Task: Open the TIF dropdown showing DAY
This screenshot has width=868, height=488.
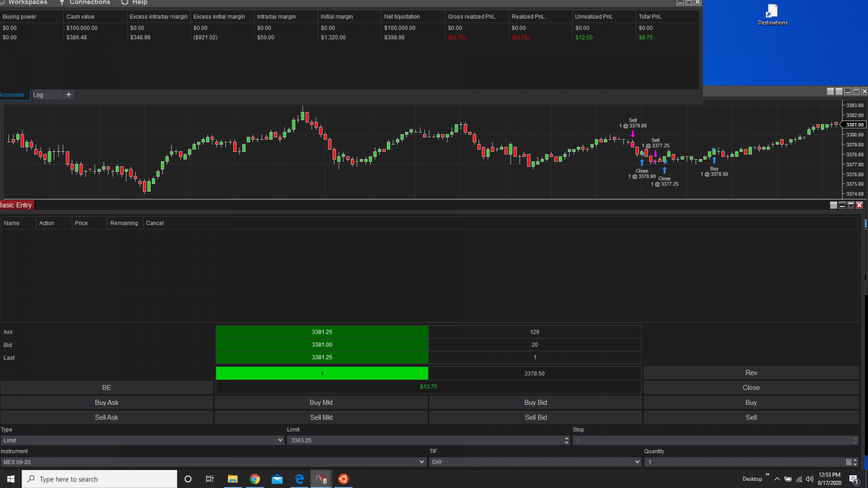Action: click(535, 462)
